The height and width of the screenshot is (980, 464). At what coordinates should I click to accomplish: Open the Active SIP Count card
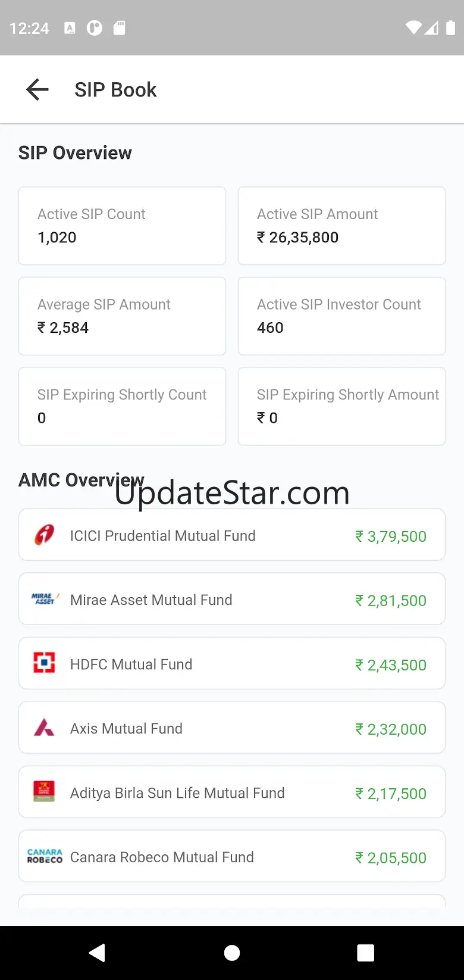[122, 226]
